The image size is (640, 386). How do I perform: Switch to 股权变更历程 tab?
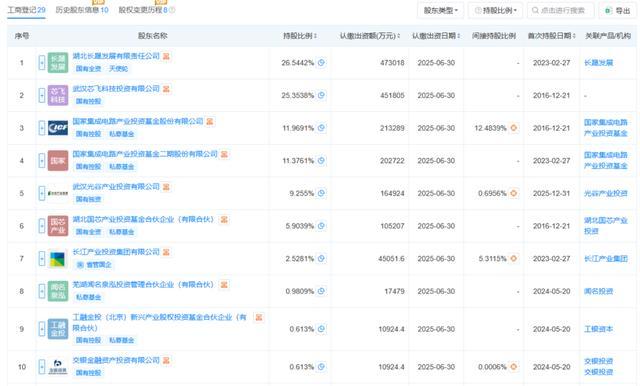146,10
